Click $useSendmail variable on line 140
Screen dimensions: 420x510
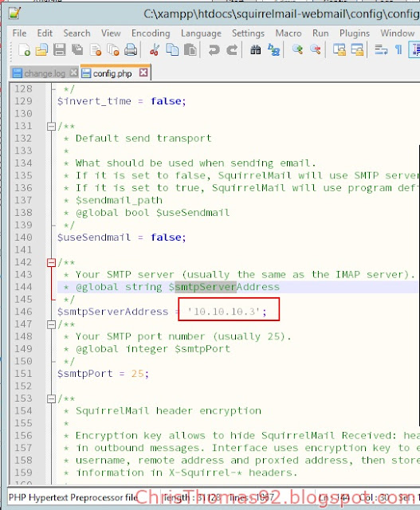pyautogui.click(x=94, y=237)
